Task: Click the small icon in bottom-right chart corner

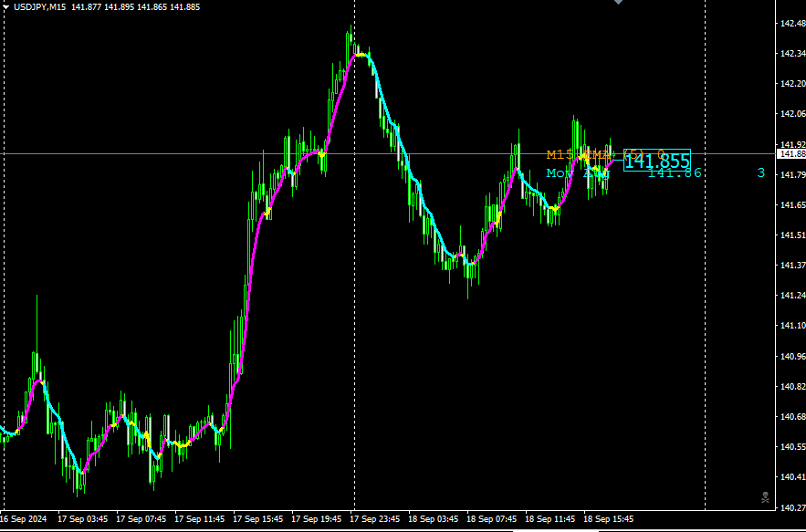Action: point(765,496)
